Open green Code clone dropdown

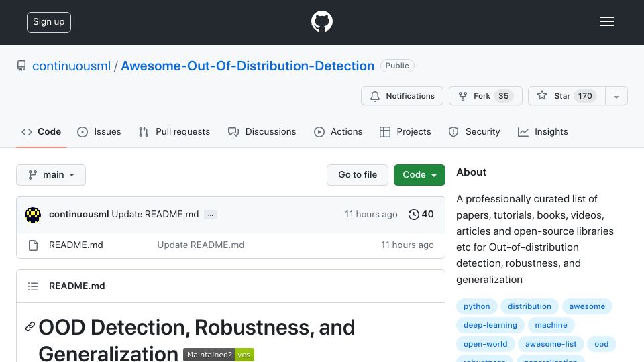coord(419,175)
